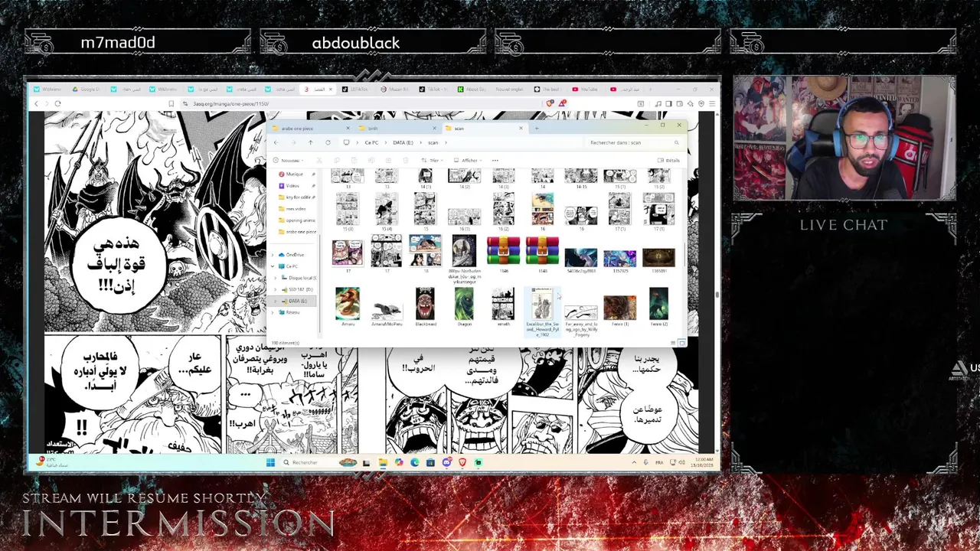Click the Paste icon in Explorer toolbar
Image resolution: width=980 pixels, height=551 pixels.
tap(354, 161)
